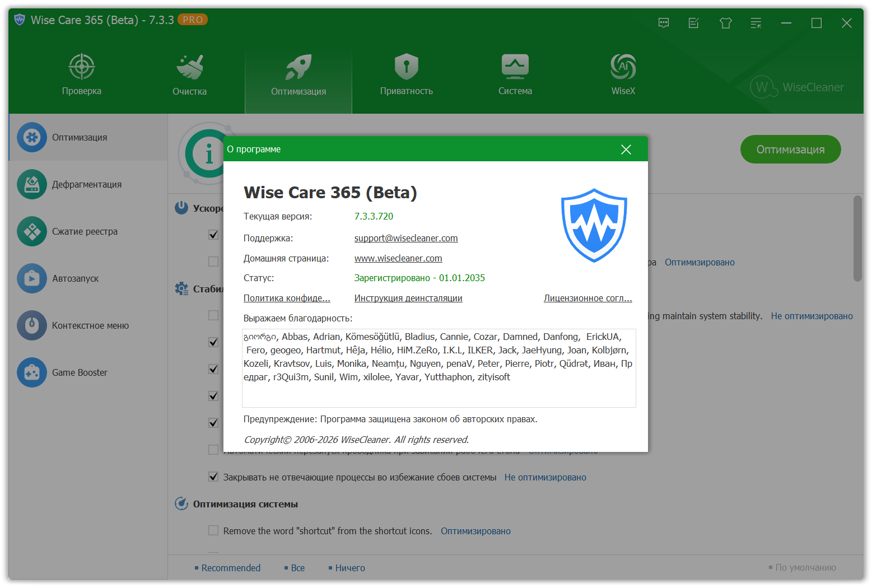The width and height of the screenshot is (872, 588).
Task: Open the main menu list icon
Action: pyautogui.click(x=756, y=23)
